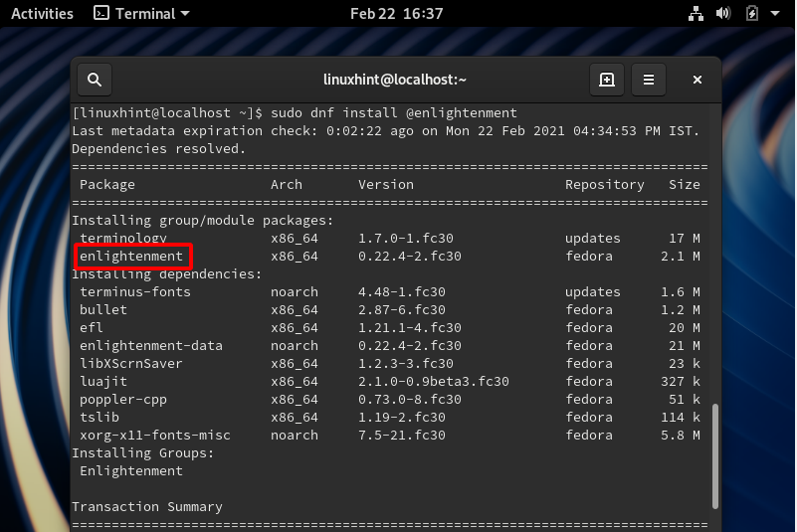
Task: Click the Version column header
Action: (x=386, y=185)
